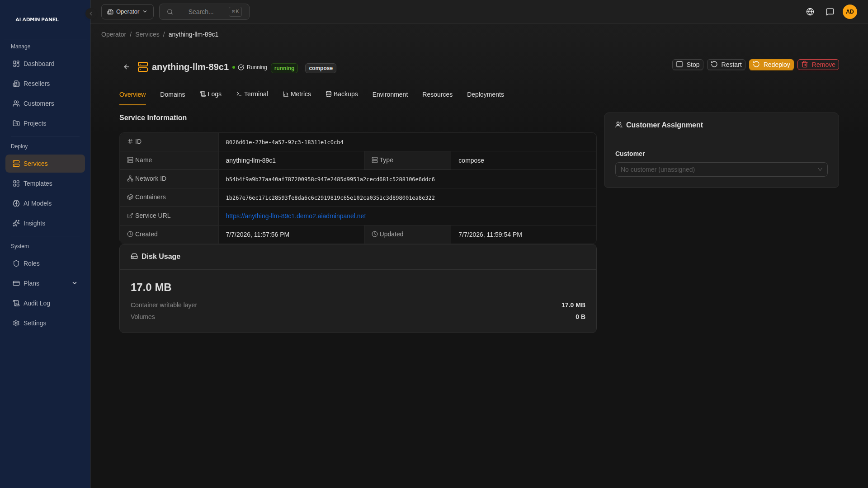This screenshot has height=488, width=868.
Task: Click the Container writable layer row
Action: pyautogui.click(x=358, y=305)
